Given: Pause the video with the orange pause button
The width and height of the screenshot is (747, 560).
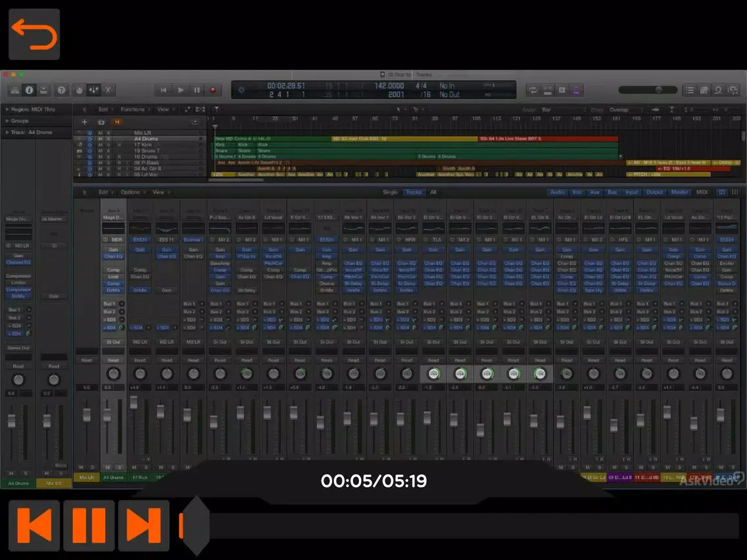Looking at the screenshot, I should pyautogui.click(x=89, y=525).
